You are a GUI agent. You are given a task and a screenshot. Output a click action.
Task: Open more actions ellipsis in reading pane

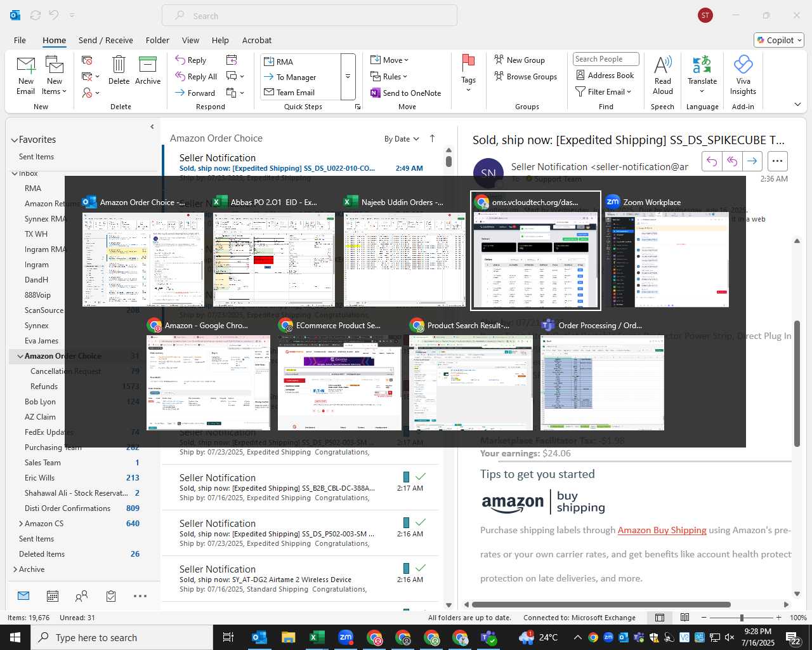click(x=778, y=161)
